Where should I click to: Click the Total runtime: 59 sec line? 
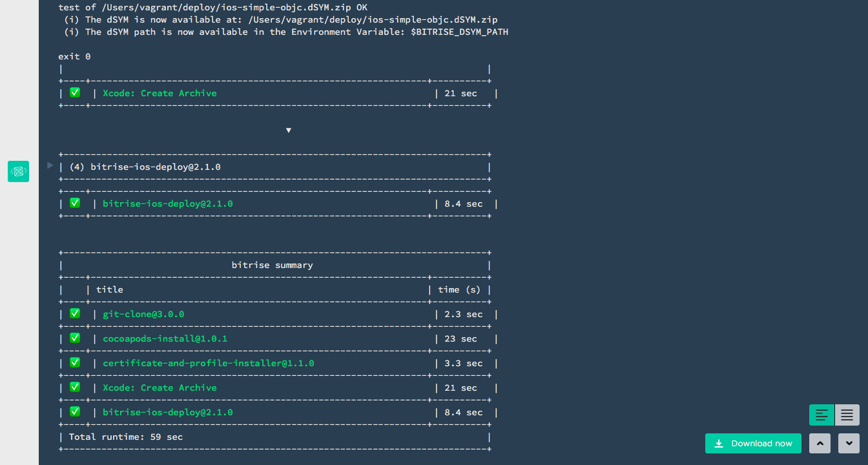click(x=126, y=437)
